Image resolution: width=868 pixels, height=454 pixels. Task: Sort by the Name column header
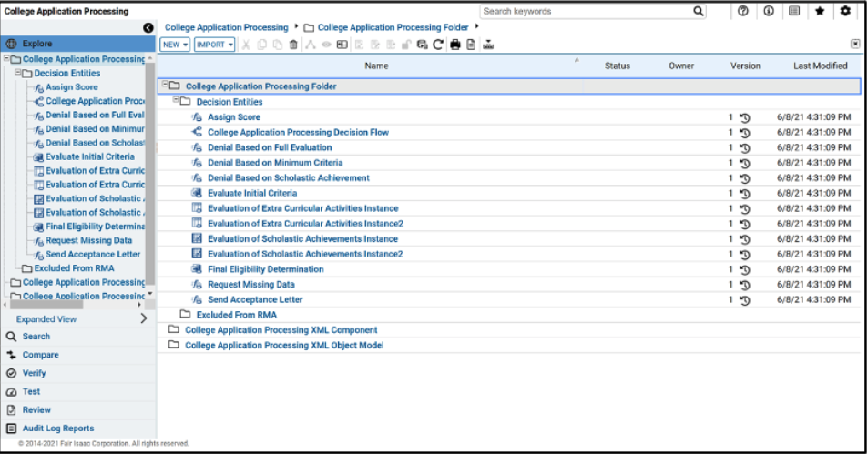pos(376,66)
